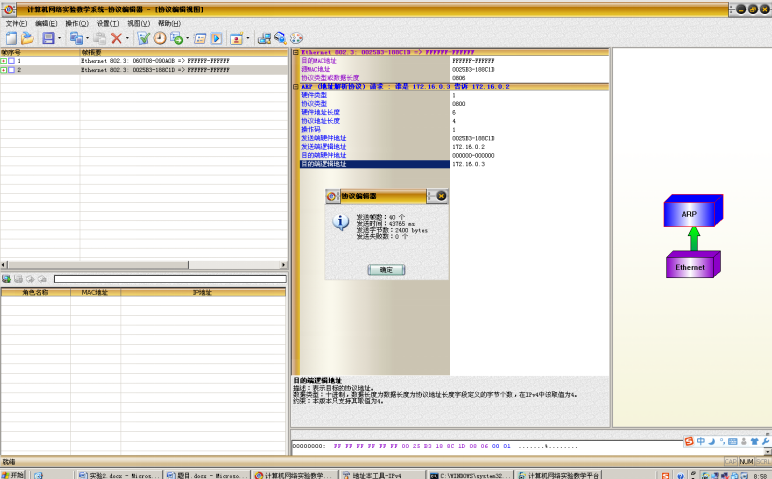Click the third address book toolbar icon
This screenshot has width=772, height=479.
[x=30, y=279]
